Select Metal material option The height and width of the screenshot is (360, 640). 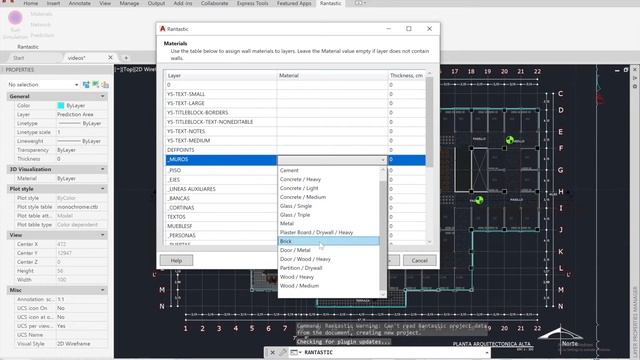[329, 223]
